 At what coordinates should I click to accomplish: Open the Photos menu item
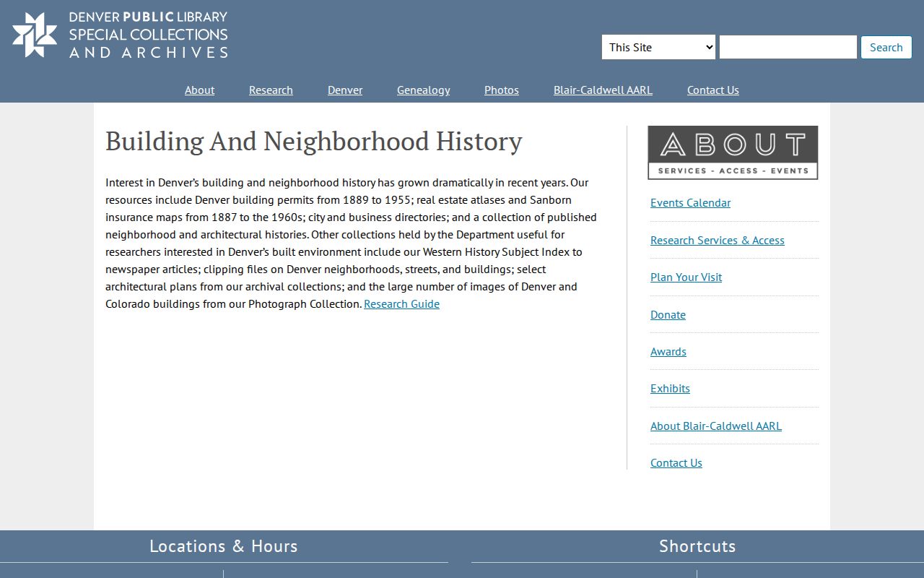(x=502, y=90)
